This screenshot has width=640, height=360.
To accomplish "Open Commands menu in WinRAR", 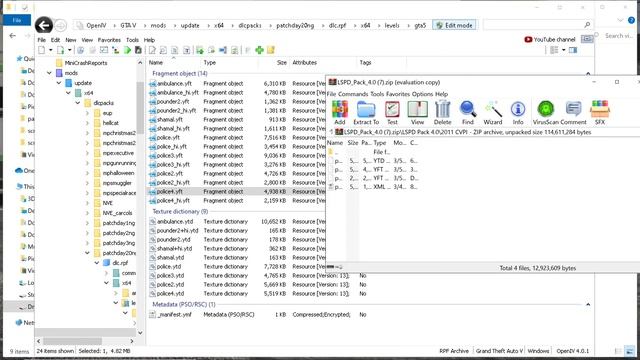I will pos(353,94).
